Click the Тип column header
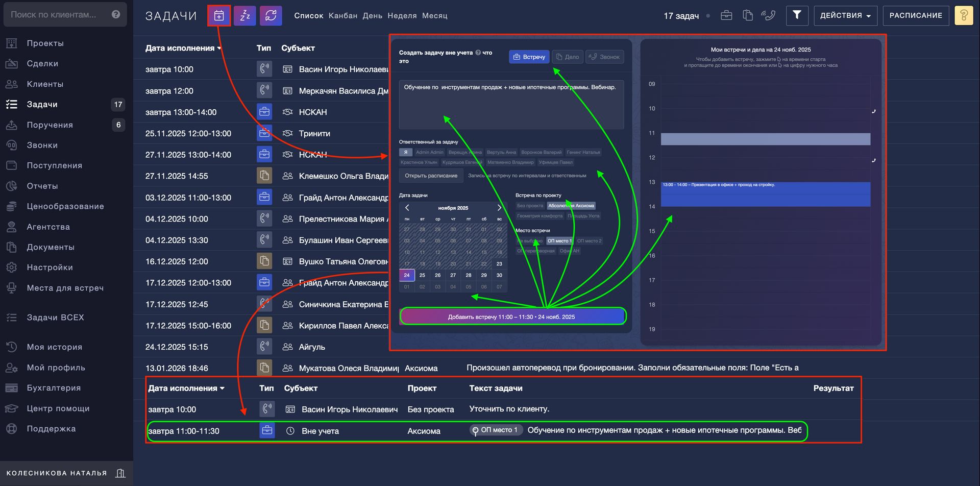980x486 pixels. tap(264, 48)
